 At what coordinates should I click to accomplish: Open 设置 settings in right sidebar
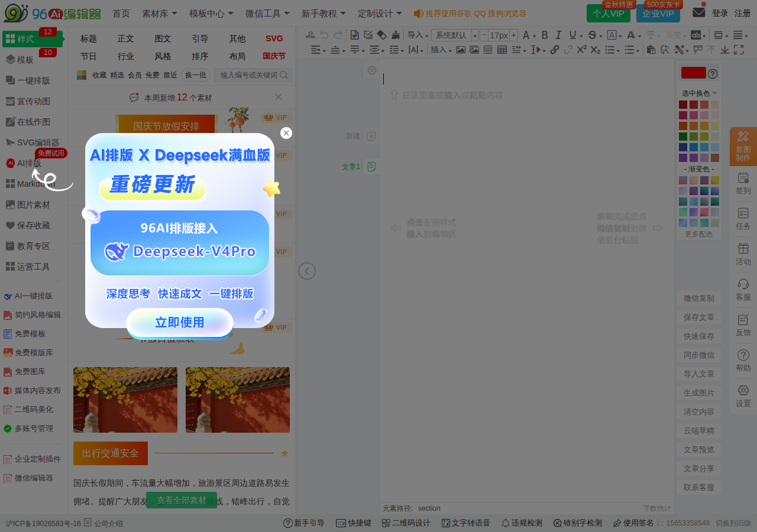(743, 396)
